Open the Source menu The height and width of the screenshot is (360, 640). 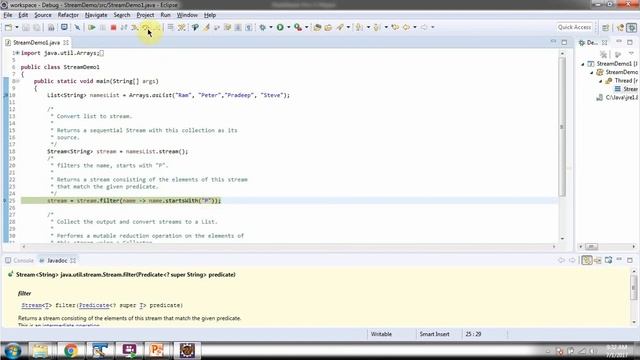click(43, 15)
